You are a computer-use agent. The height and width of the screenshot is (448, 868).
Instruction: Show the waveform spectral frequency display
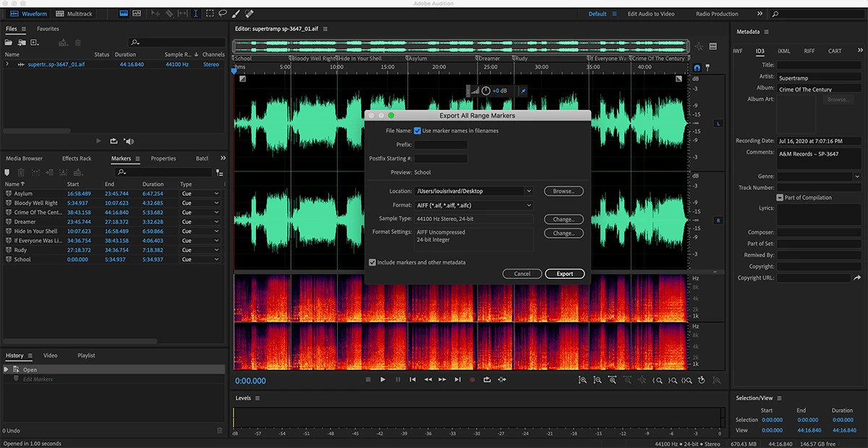(123, 14)
